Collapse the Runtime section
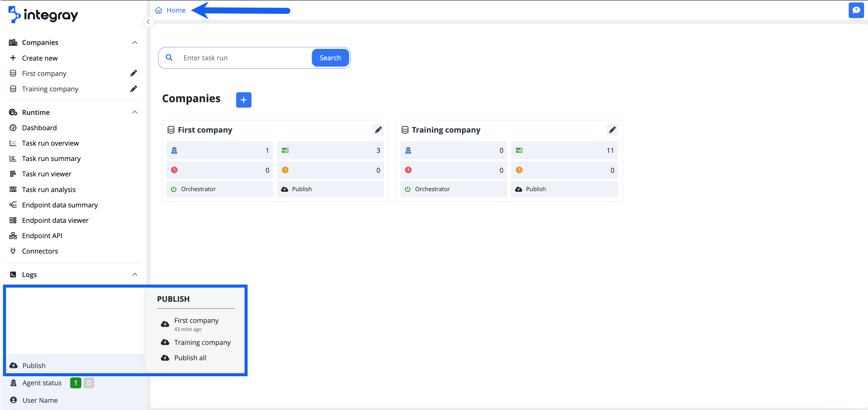Screen dimensions: 868x410 point(135,112)
